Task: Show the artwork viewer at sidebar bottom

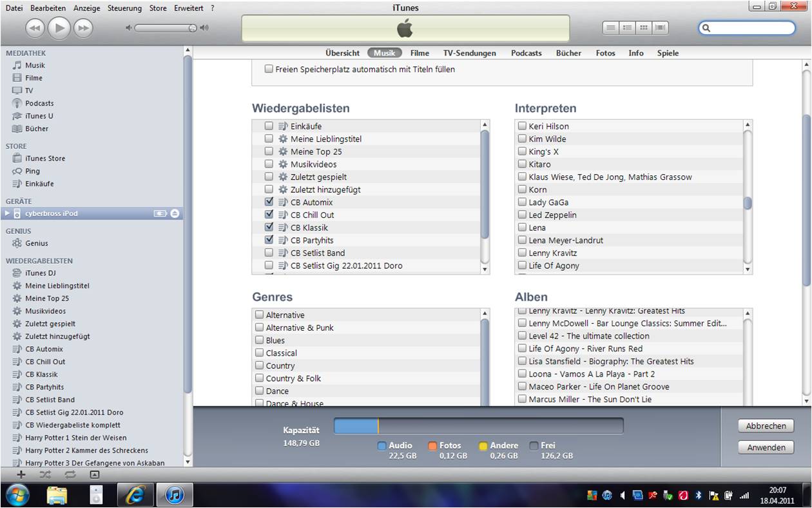Action: 95,474
